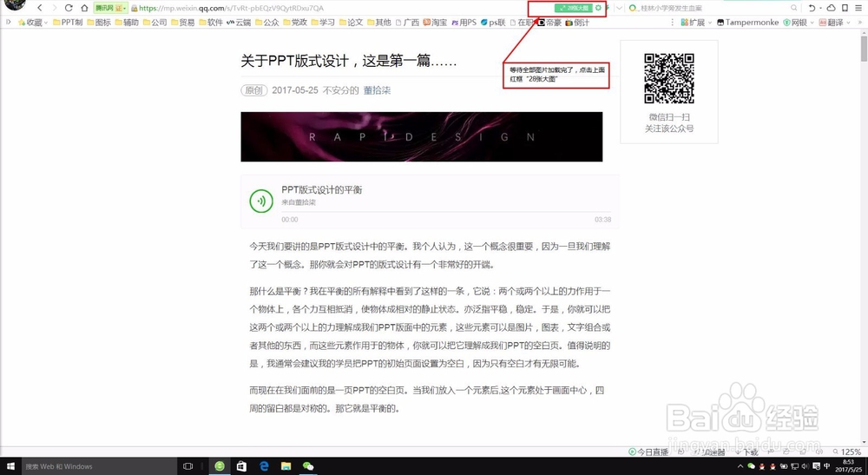Open the Task View icon

[187, 466]
